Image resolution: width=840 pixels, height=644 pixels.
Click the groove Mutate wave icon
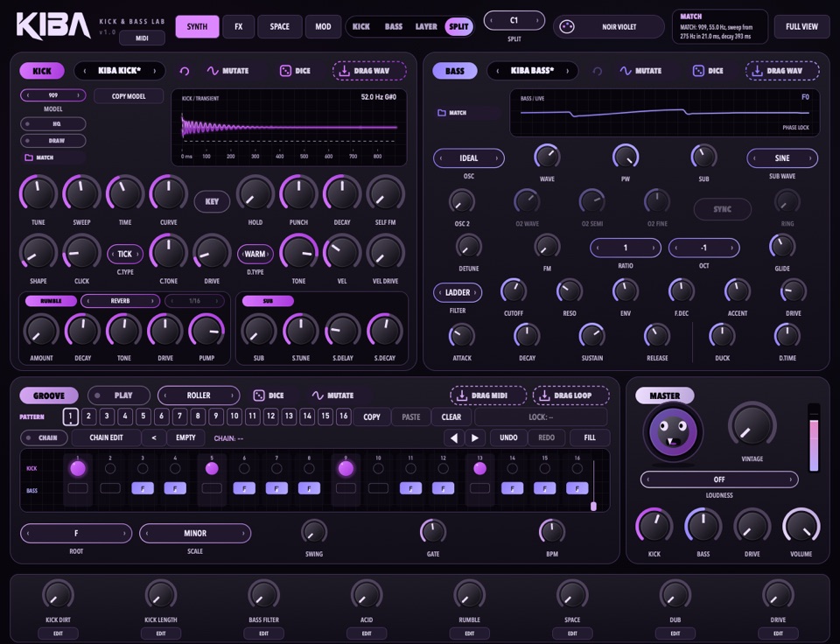point(318,395)
